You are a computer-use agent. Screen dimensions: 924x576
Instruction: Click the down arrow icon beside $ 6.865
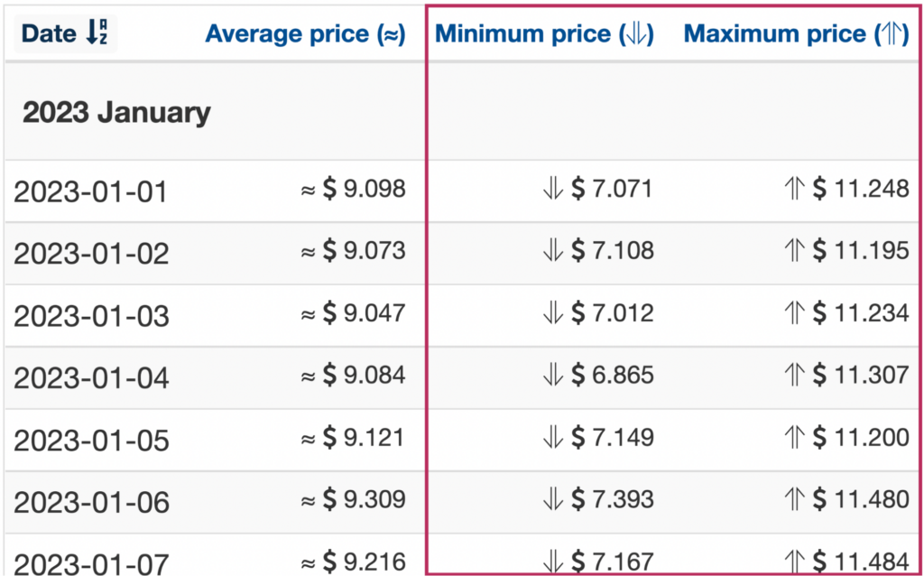click(553, 375)
